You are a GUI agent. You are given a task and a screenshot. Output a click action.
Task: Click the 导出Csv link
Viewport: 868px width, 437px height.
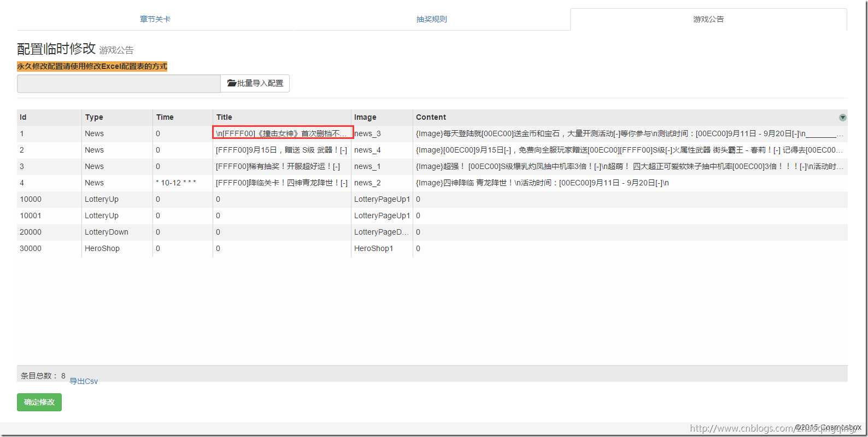click(84, 381)
